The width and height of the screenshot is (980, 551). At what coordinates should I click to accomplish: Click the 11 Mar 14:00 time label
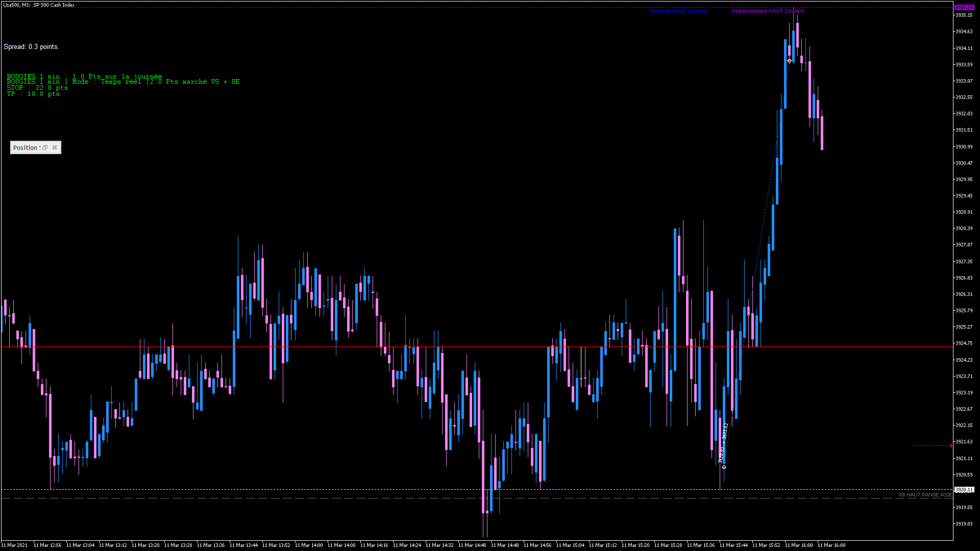coord(309,545)
